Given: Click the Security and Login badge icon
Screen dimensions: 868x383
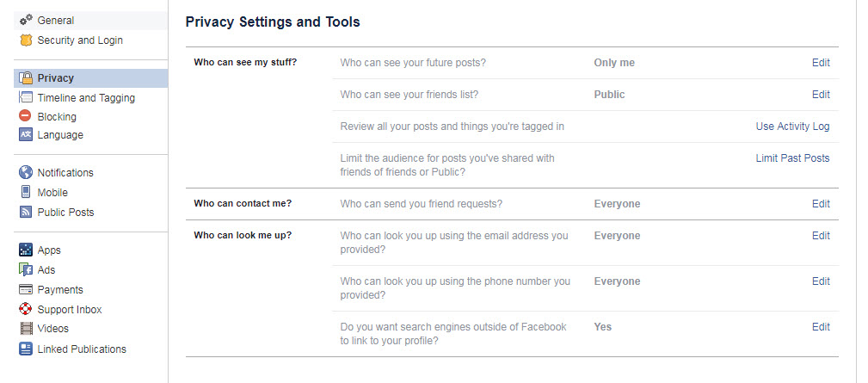Looking at the screenshot, I should pos(26,40).
